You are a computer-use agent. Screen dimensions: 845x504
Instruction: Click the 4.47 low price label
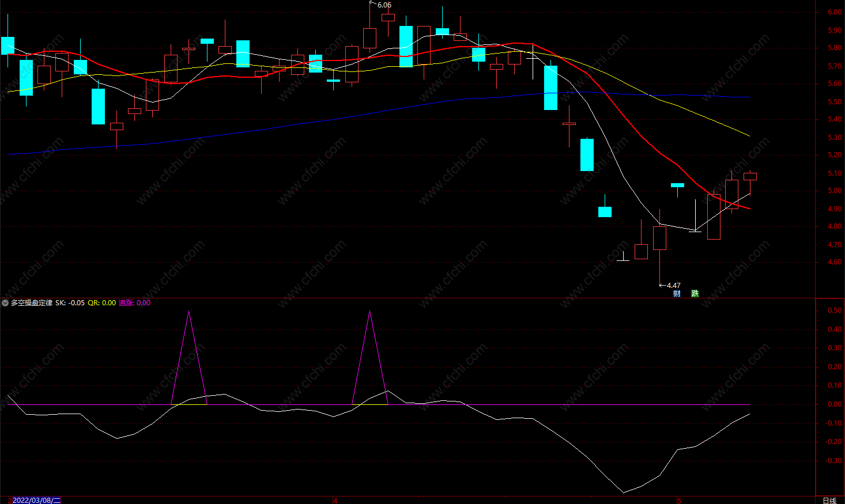[673, 285]
